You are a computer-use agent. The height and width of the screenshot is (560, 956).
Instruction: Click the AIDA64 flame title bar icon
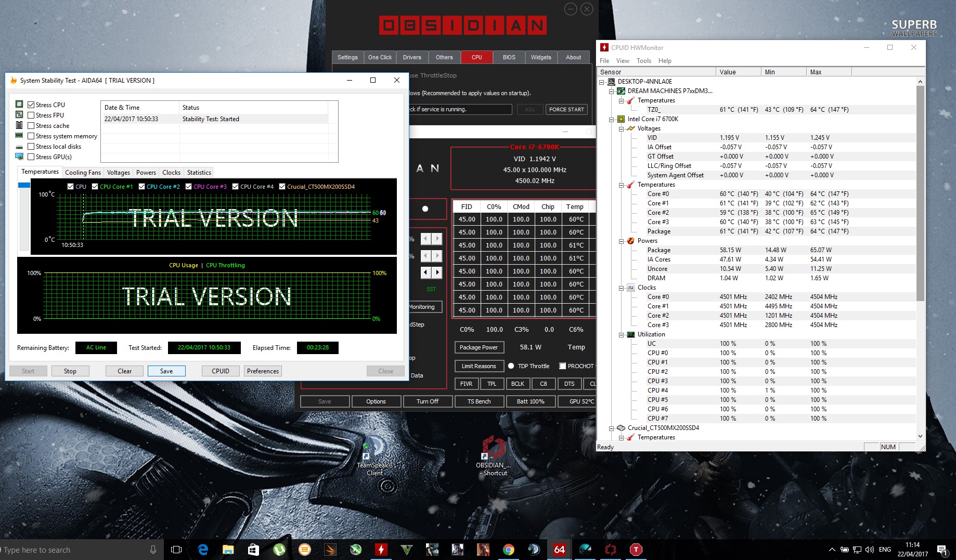[14, 80]
